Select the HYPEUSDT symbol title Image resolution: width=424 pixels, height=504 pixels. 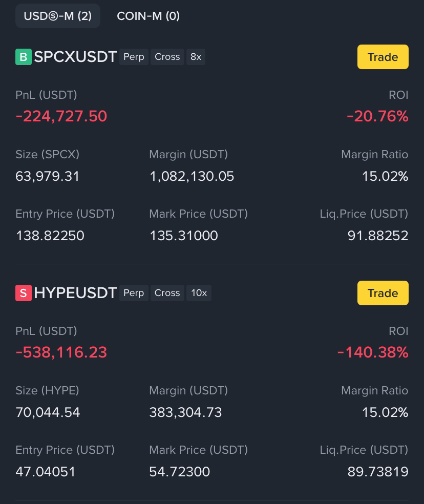[x=75, y=293]
